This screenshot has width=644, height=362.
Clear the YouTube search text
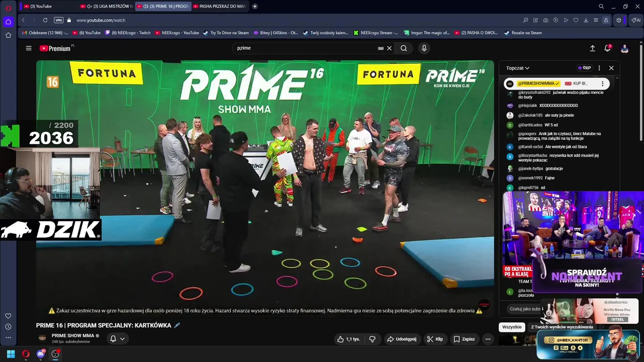pos(389,48)
